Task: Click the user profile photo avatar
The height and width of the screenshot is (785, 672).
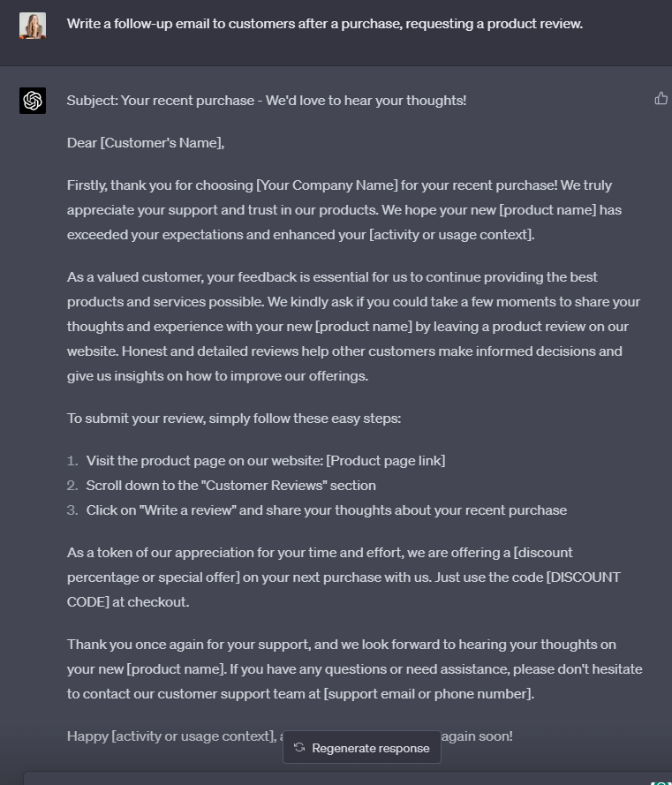Action: 33,25
